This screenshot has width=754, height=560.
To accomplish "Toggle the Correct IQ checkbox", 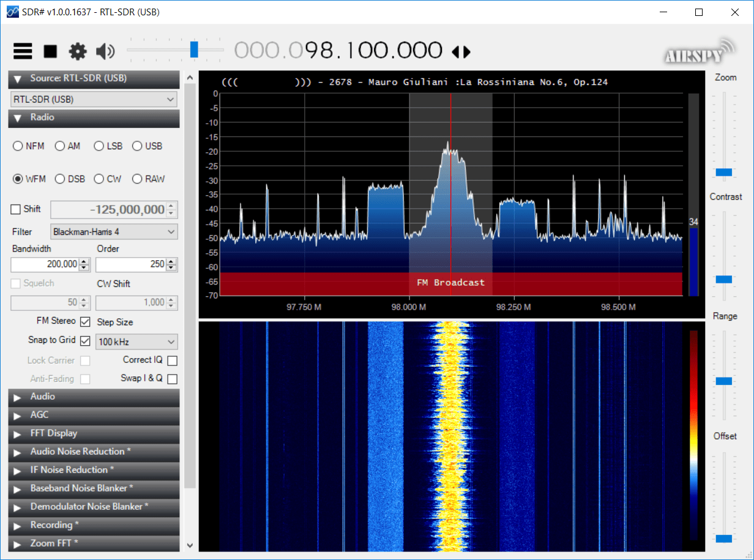I will pos(172,360).
